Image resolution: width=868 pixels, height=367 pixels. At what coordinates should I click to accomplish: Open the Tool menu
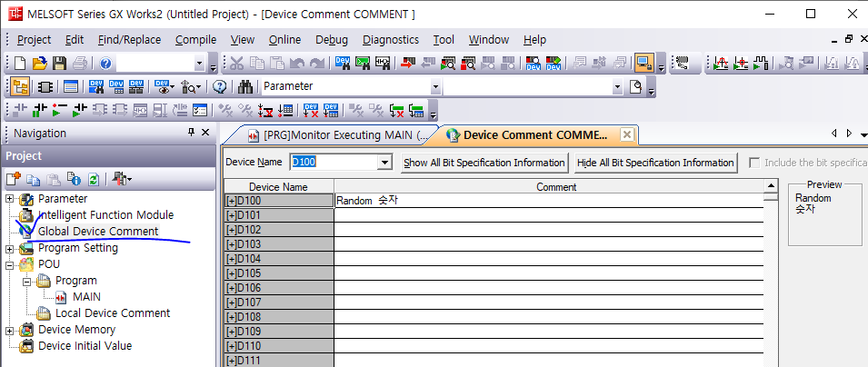pyautogui.click(x=444, y=40)
